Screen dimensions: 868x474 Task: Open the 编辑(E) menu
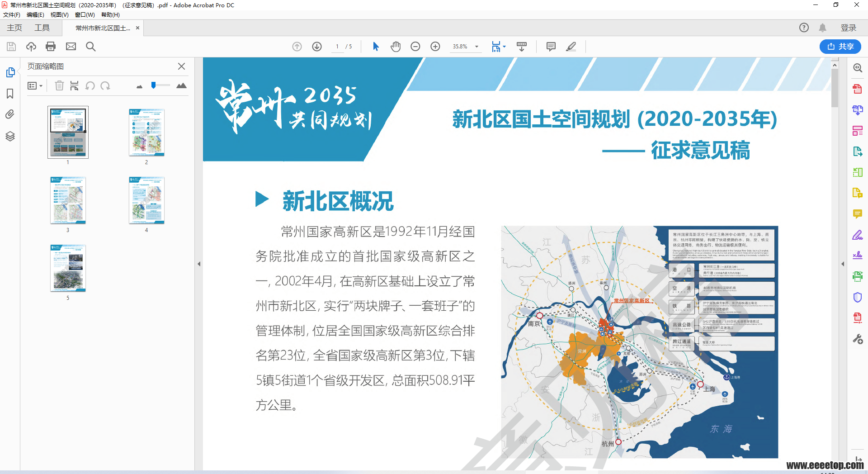[x=35, y=15]
